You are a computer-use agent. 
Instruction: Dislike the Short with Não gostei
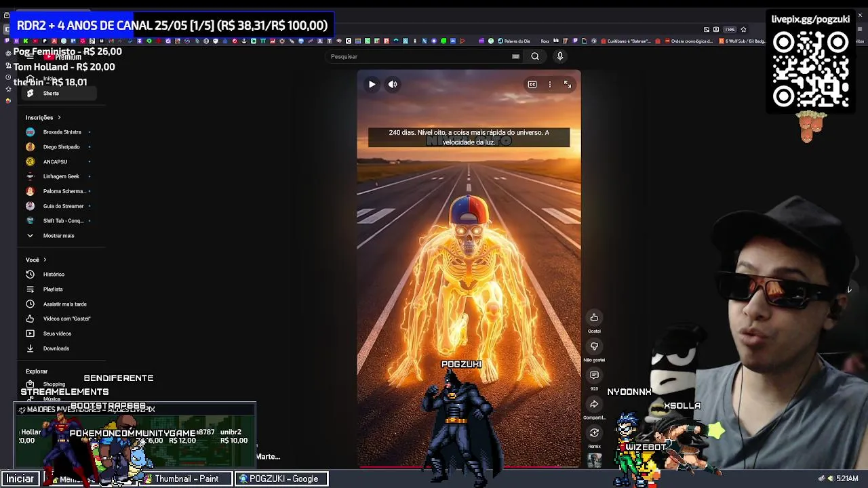[594, 346]
